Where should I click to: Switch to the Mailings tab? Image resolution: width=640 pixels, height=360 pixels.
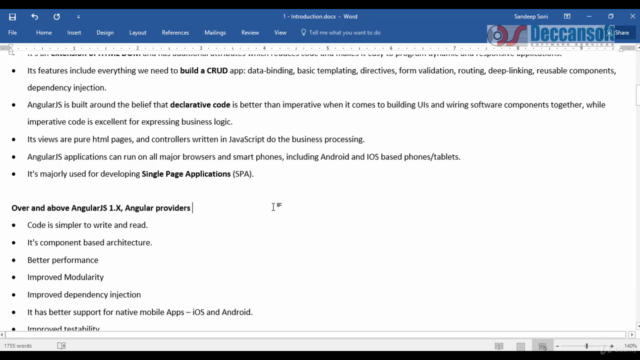point(215,33)
